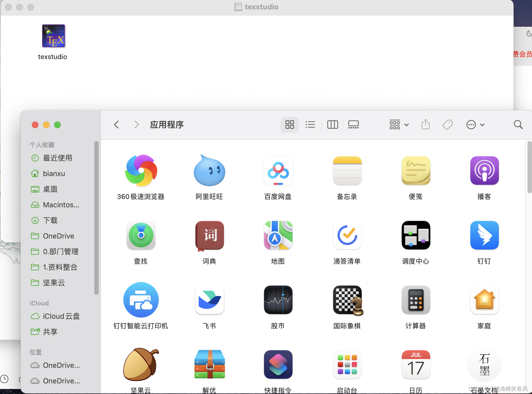Select the 日历 Calendar app
532x394 pixels.
[416, 364]
